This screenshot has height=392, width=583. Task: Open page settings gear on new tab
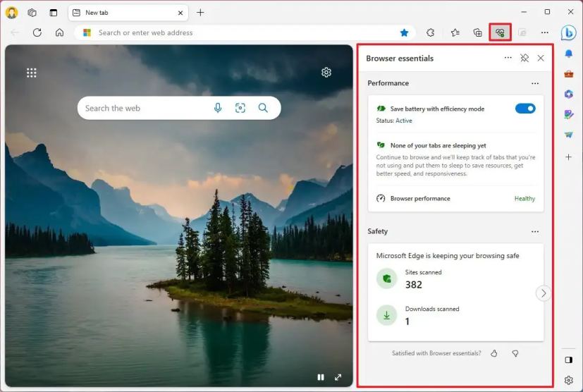click(326, 72)
